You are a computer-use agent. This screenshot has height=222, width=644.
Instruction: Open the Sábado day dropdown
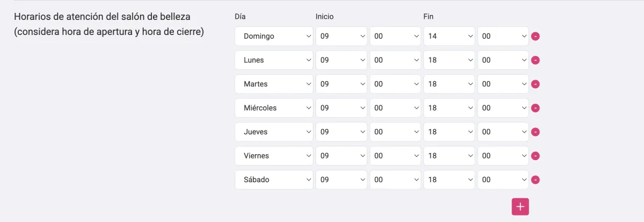pyautogui.click(x=274, y=180)
